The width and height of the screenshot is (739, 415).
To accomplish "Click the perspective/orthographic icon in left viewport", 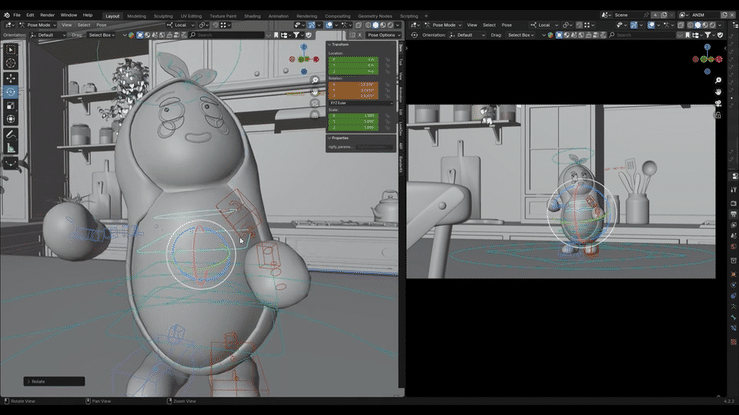I will pos(315,114).
